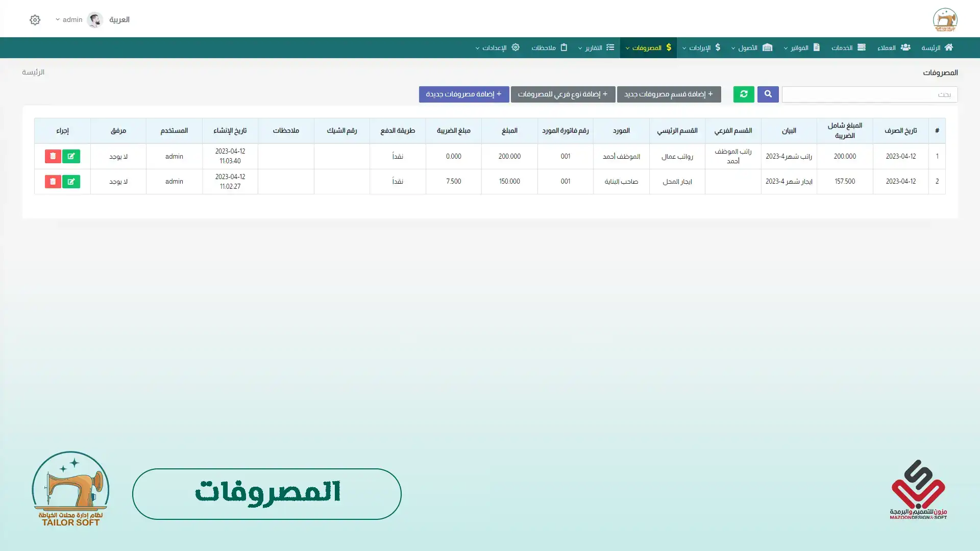Expand the المصروفات navigation dropdown
This screenshot has height=551, width=980.
(x=648, y=47)
